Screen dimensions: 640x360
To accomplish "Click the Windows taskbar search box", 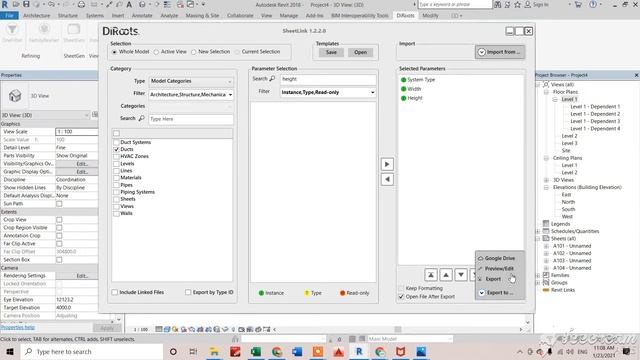I will [x=92, y=351].
